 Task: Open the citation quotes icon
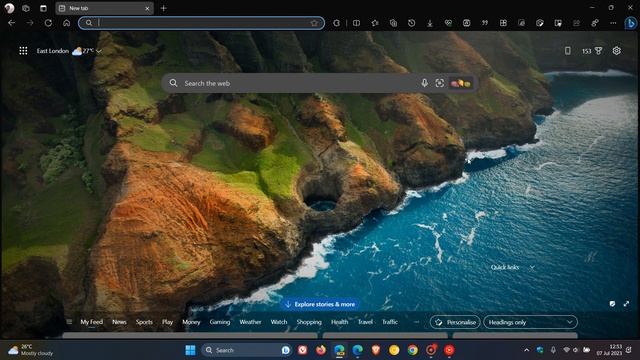[485, 23]
